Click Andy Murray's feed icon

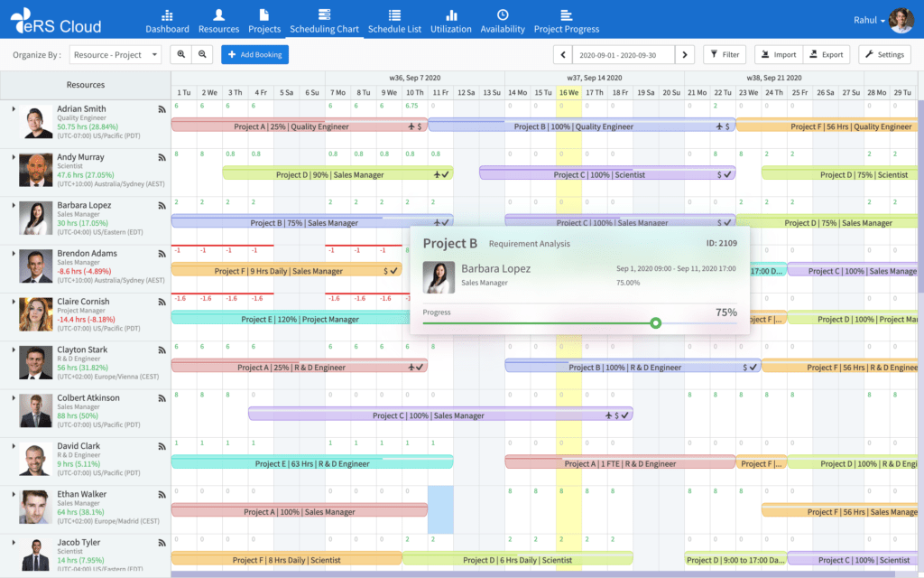point(162,158)
